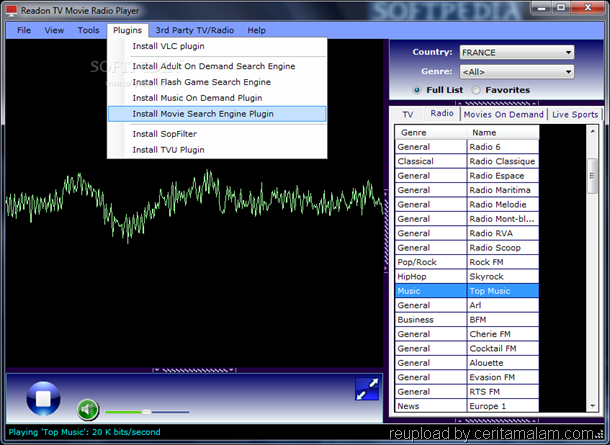Select station Radio Maritima
The width and height of the screenshot is (610, 445).
point(503,190)
